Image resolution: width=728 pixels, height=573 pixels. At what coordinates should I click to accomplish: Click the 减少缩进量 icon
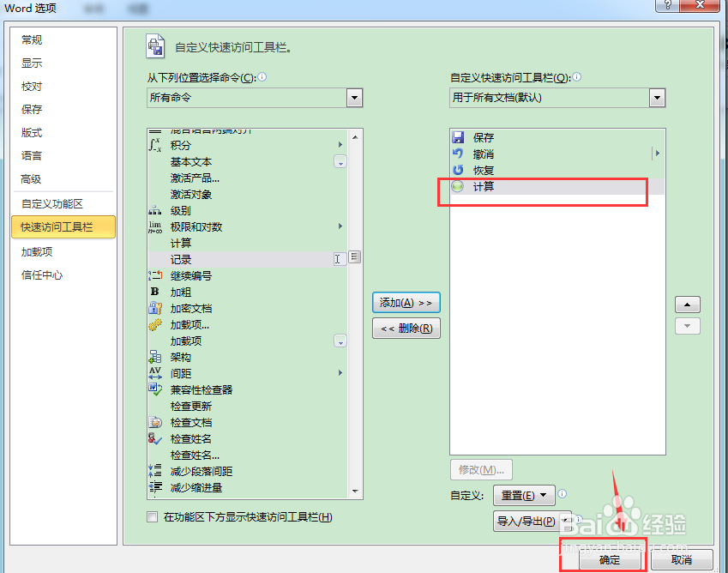click(154, 487)
